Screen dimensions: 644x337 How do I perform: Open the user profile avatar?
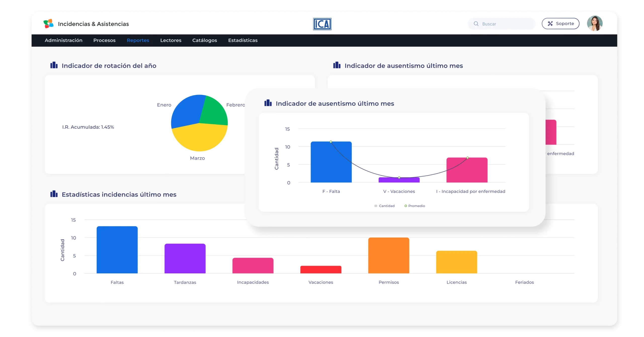pos(595,23)
